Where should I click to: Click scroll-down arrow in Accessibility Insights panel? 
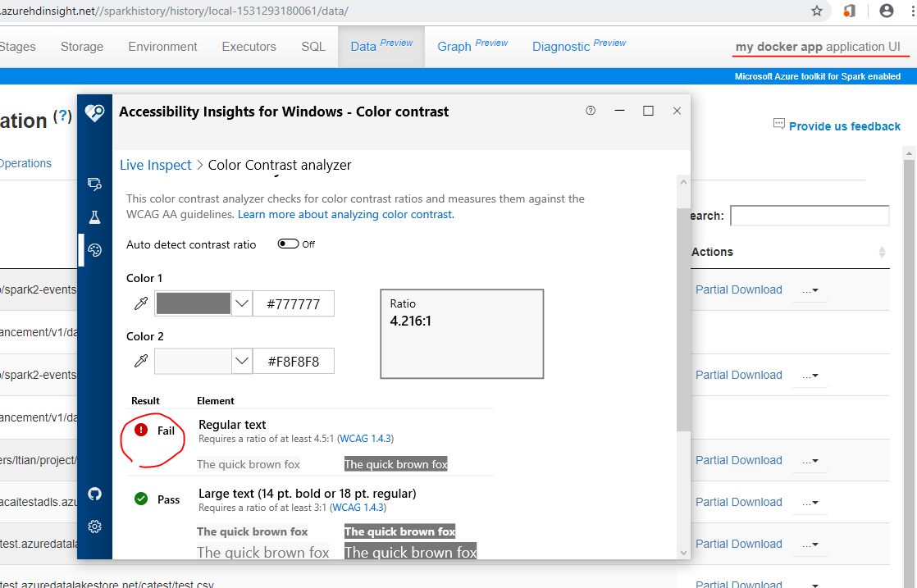click(683, 553)
